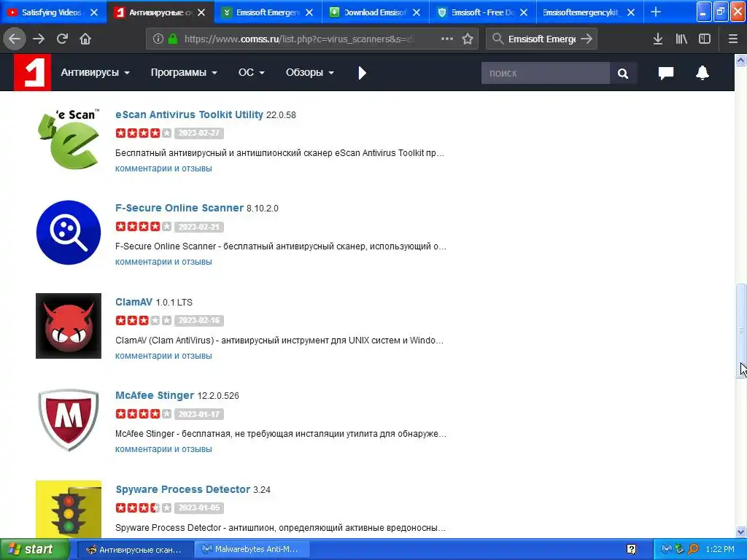Focus the site ПОИСК search field
This screenshot has height=560, width=747.
pyautogui.click(x=546, y=74)
